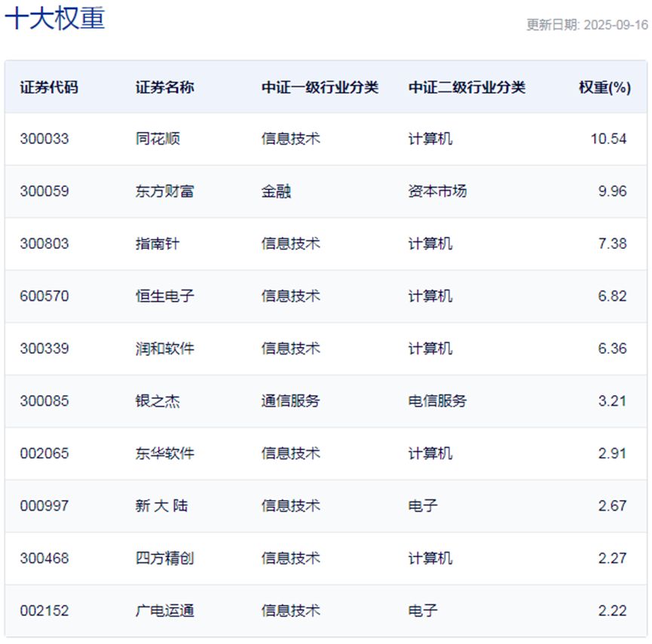Viewport: 652px width, 644px height.
Task: Click security code 300033
Action: pos(44,139)
